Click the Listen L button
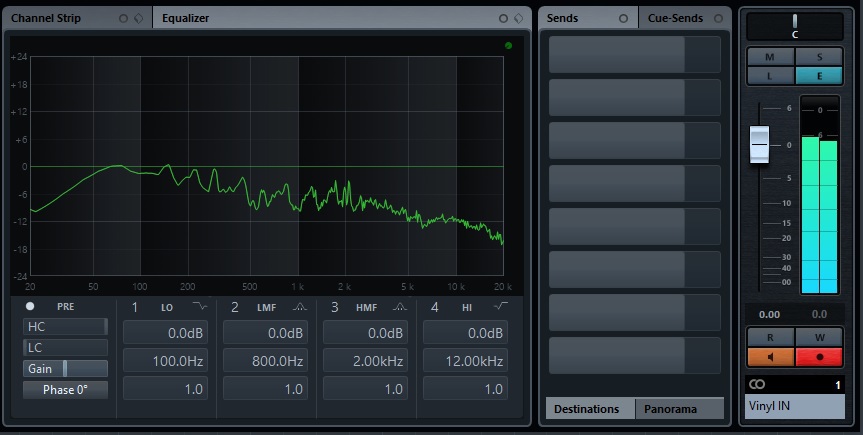Screen dimensions: 863x435 pyautogui.click(x=770, y=75)
